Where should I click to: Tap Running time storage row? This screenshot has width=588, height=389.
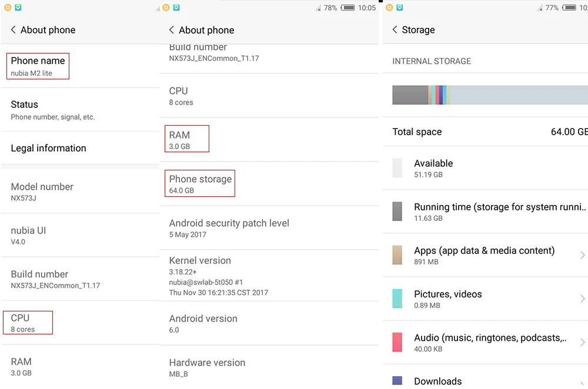pos(485,212)
